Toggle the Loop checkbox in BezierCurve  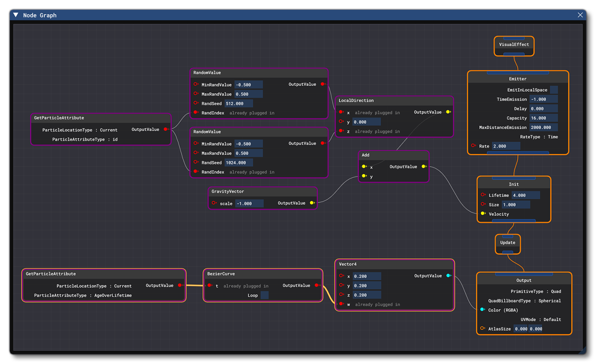[264, 295]
